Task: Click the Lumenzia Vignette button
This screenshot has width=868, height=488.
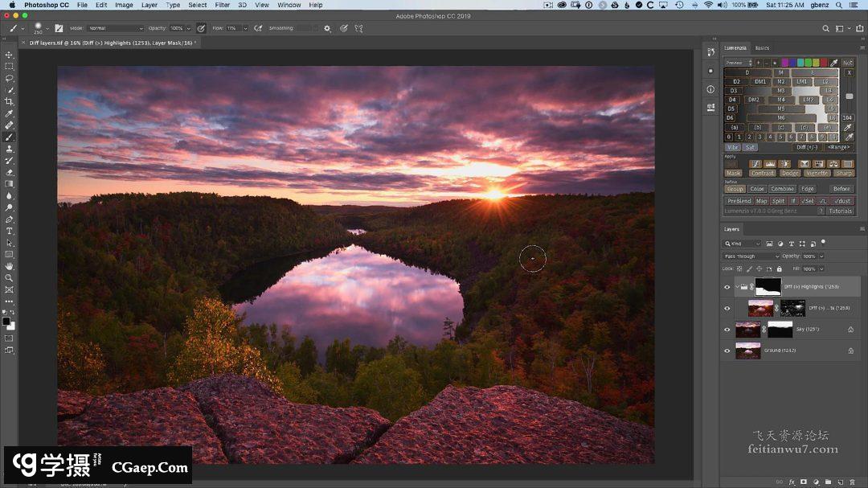Action: (817, 173)
